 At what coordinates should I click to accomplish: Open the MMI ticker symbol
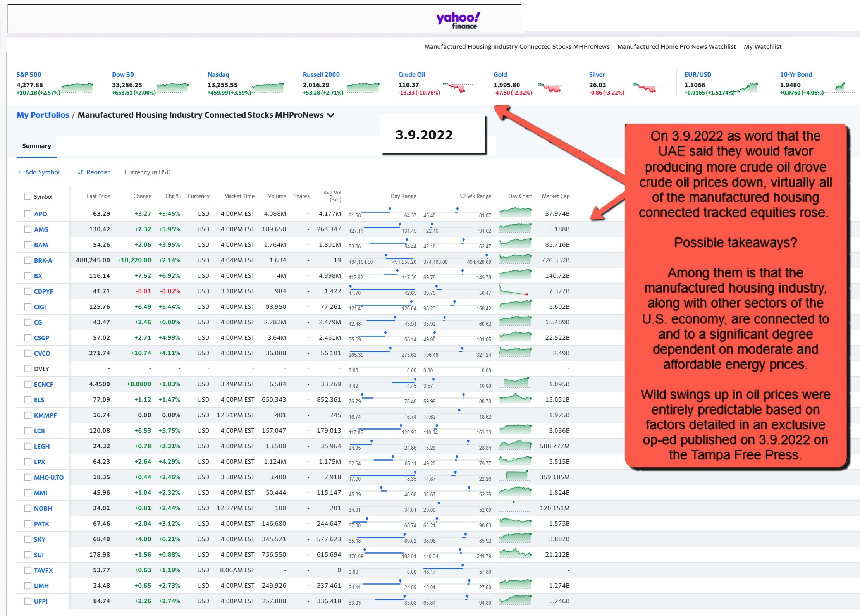click(x=40, y=493)
